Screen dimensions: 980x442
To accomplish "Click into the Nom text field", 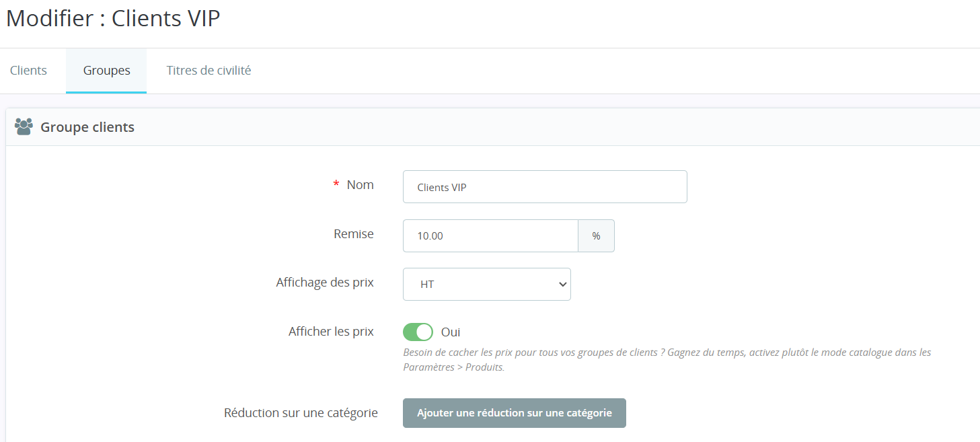I will pos(545,187).
